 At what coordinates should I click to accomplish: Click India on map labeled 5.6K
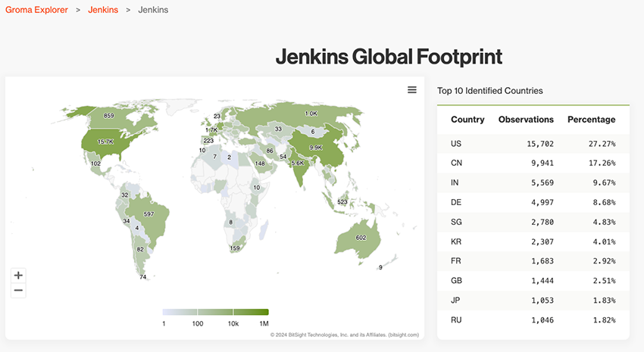[299, 164]
